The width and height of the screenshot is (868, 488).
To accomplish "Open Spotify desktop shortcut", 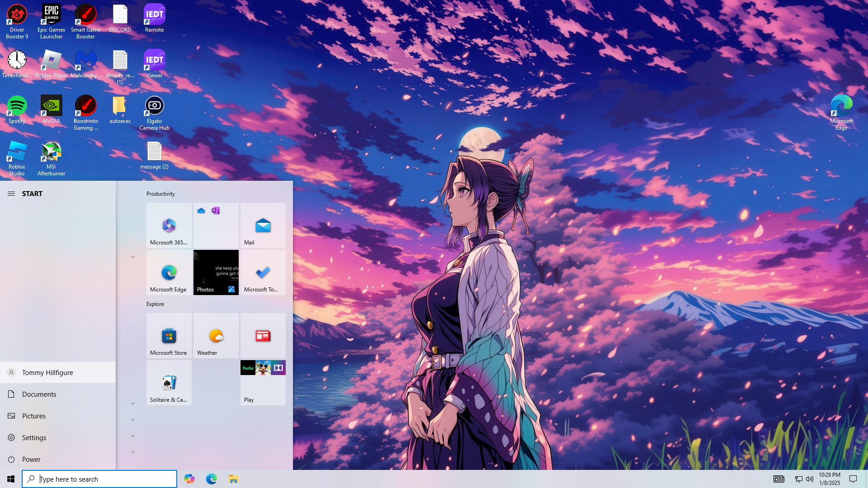I will point(17,108).
